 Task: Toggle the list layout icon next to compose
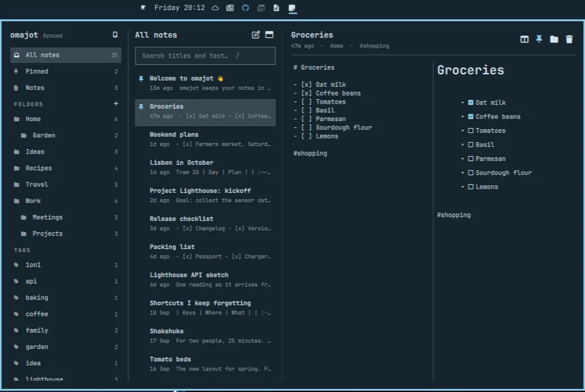[269, 35]
